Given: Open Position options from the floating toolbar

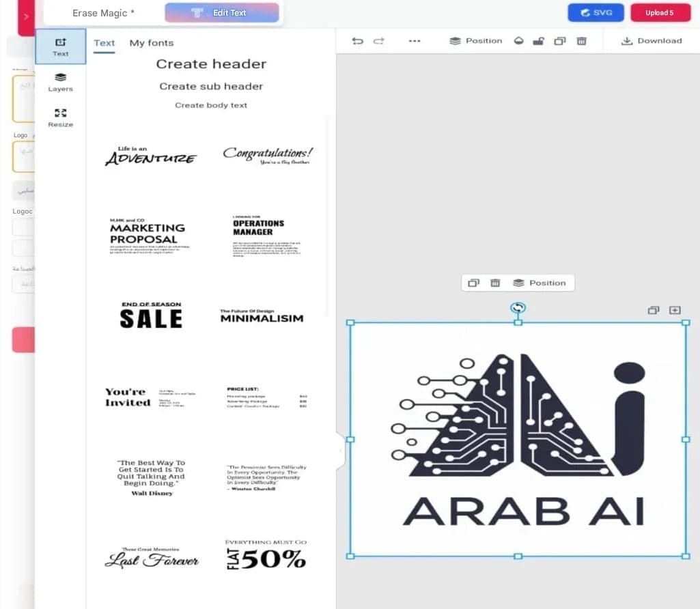Looking at the screenshot, I should coord(540,282).
